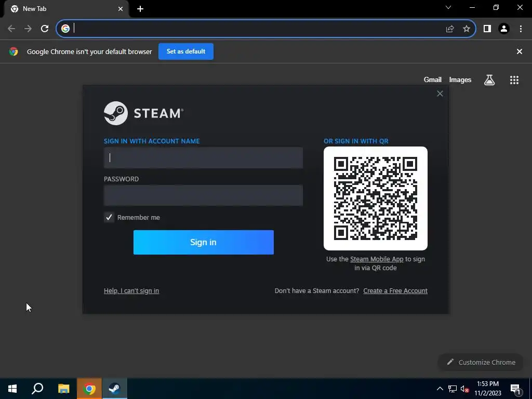Click the Chrome taskbar icon

[x=89, y=389]
